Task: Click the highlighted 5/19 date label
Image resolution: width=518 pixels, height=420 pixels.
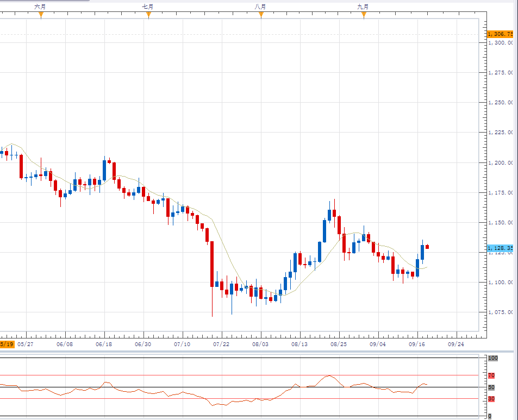Action: [x=7, y=344]
